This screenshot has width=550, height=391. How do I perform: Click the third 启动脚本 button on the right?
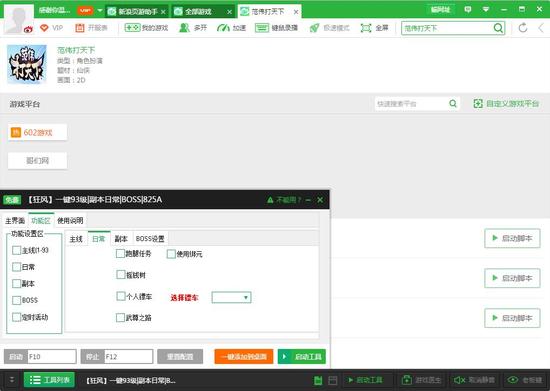(x=512, y=318)
